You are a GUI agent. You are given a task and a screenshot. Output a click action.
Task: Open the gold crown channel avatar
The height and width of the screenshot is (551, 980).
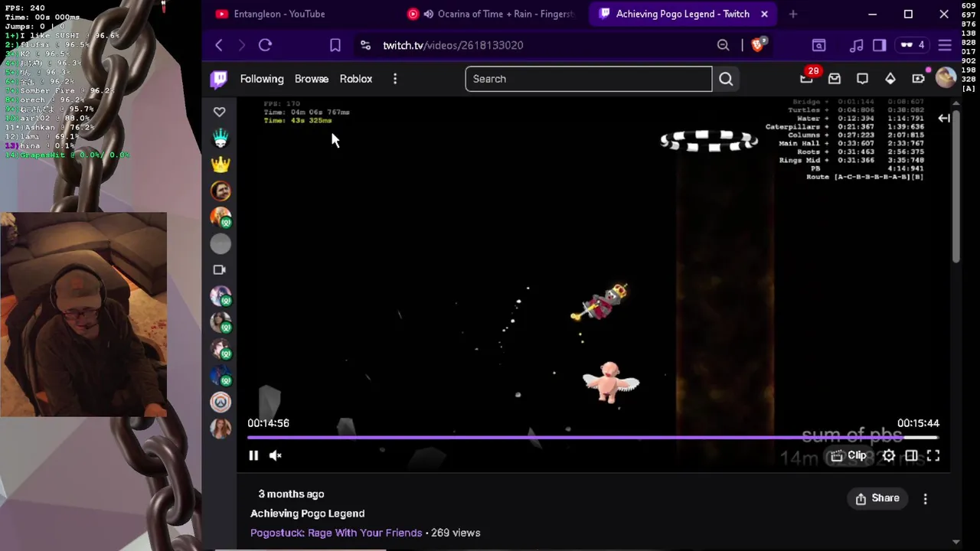click(220, 165)
